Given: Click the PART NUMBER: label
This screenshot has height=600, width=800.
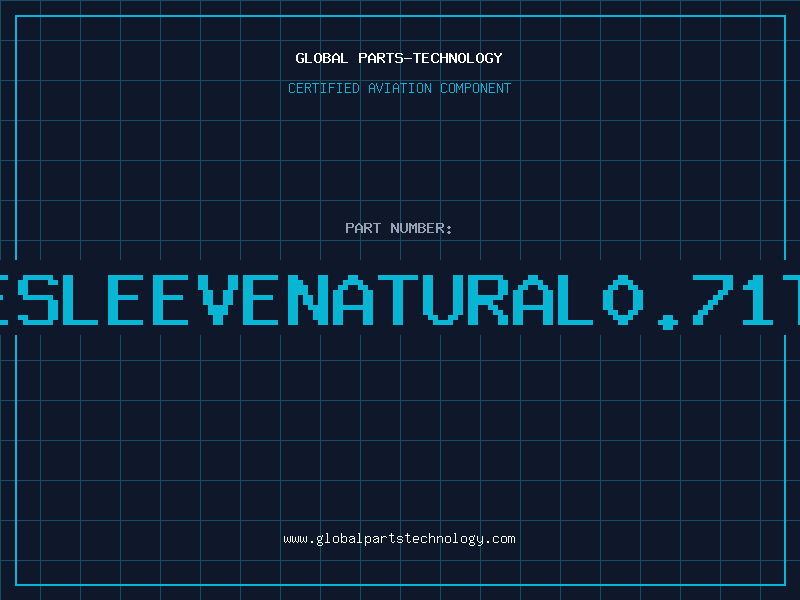Looking at the screenshot, I should coord(399,228).
